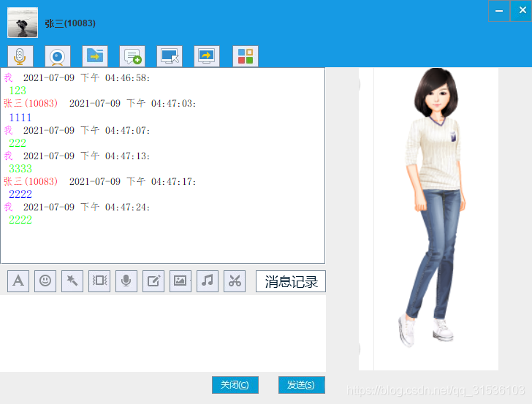532x404 pixels.
Task: Click the 关闭(C) button
Action: (235, 385)
